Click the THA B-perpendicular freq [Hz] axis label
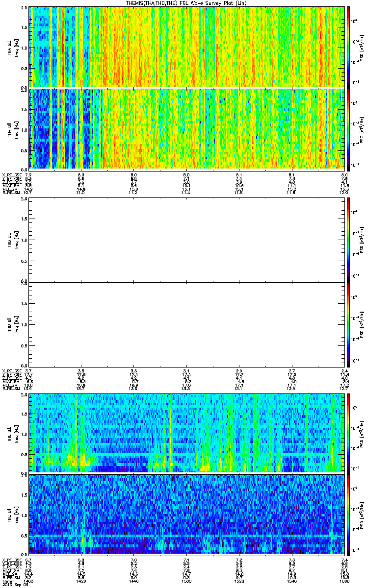Image resolution: width=368 pixels, height=588 pixels. (x=16, y=47)
